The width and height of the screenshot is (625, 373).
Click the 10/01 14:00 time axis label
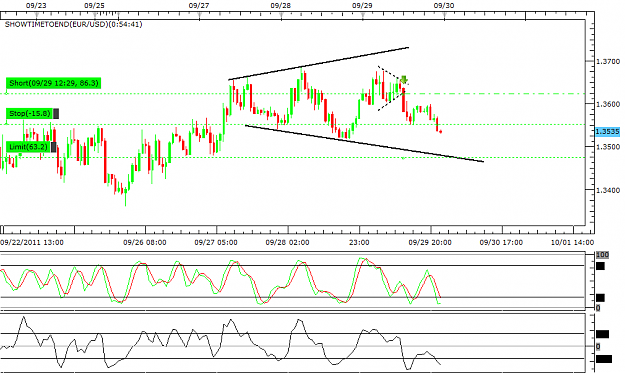572,242
